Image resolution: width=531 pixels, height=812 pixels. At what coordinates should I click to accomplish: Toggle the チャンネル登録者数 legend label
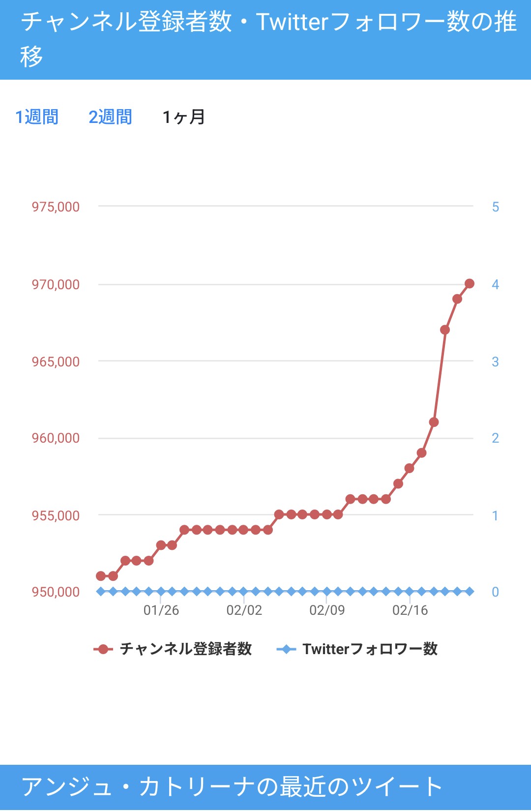[186, 649]
